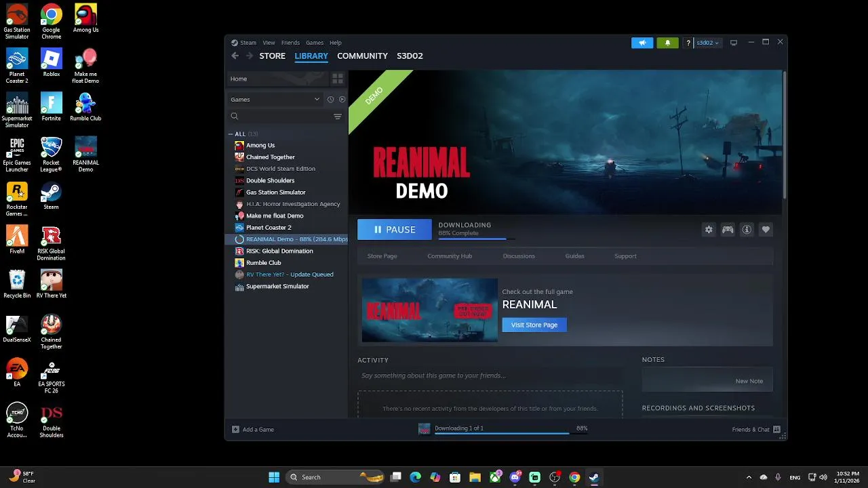Click Windows Start button in taskbar

tap(274, 477)
